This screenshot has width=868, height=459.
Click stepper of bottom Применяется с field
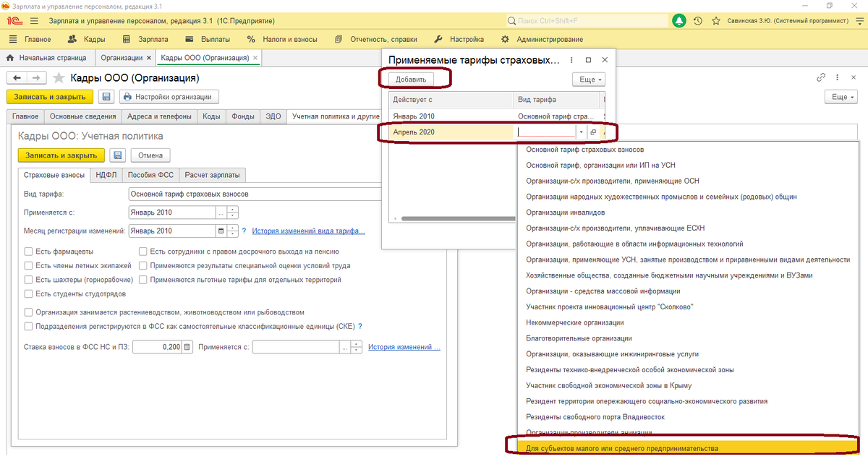[357, 347]
